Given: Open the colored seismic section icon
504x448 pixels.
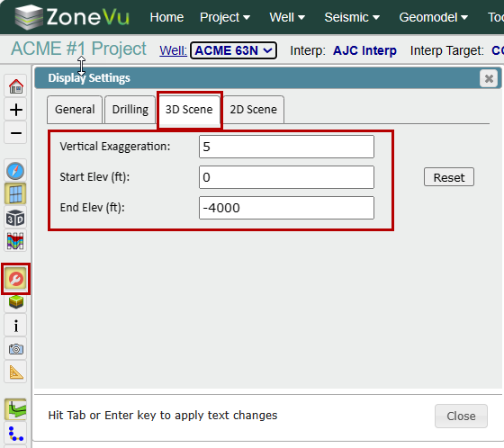Looking at the screenshot, I should pyautogui.click(x=15, y=241).
